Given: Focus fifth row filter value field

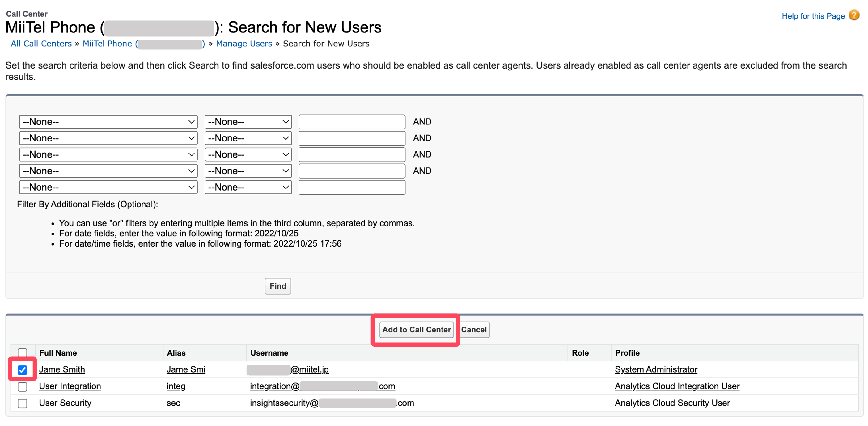Looking at the screenshot, I should 352,187.
